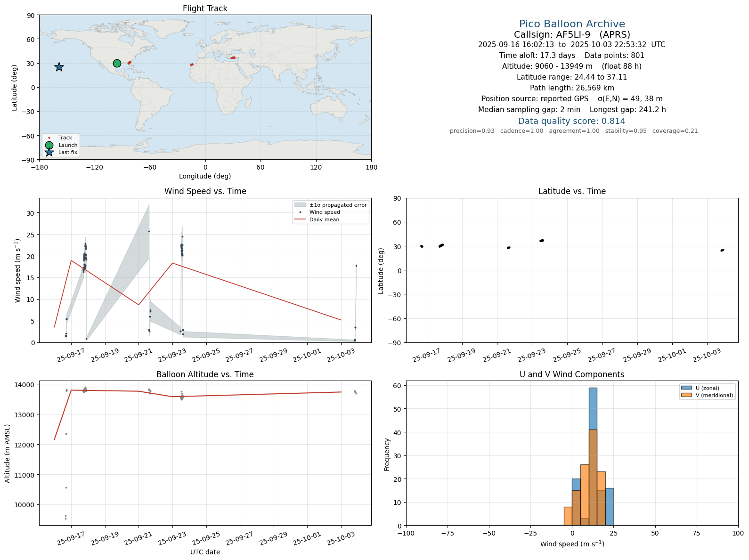
Task: Click the 'Path length: 26,569 km' line
Action: (572, 88)
